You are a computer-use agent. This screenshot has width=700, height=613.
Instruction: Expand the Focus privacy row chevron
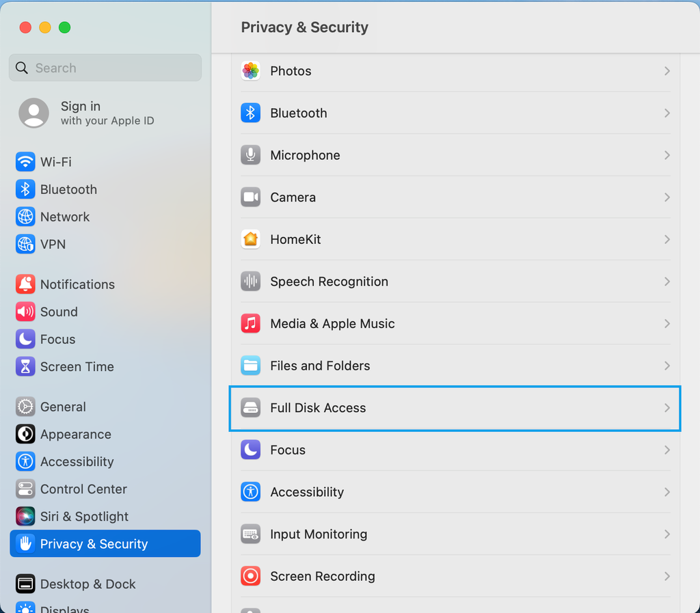point(667,450)
